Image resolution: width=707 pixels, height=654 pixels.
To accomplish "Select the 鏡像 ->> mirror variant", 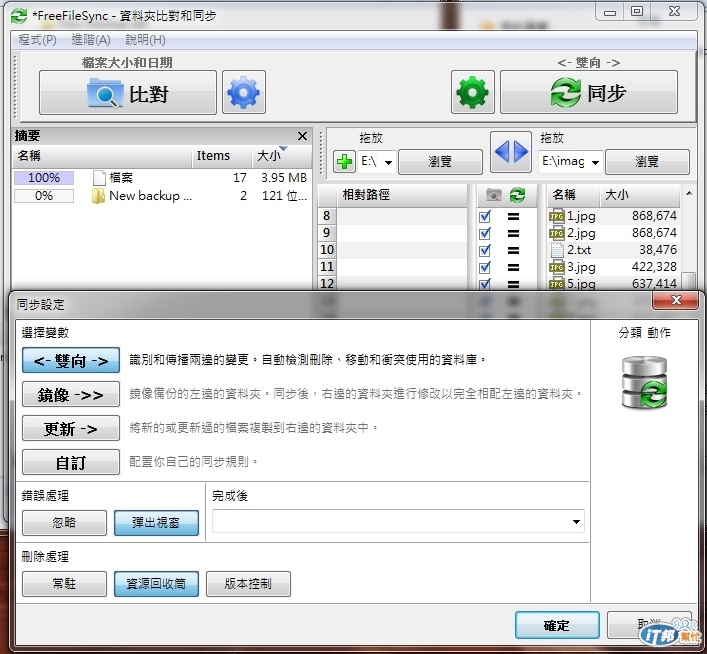I will [71, 395].
